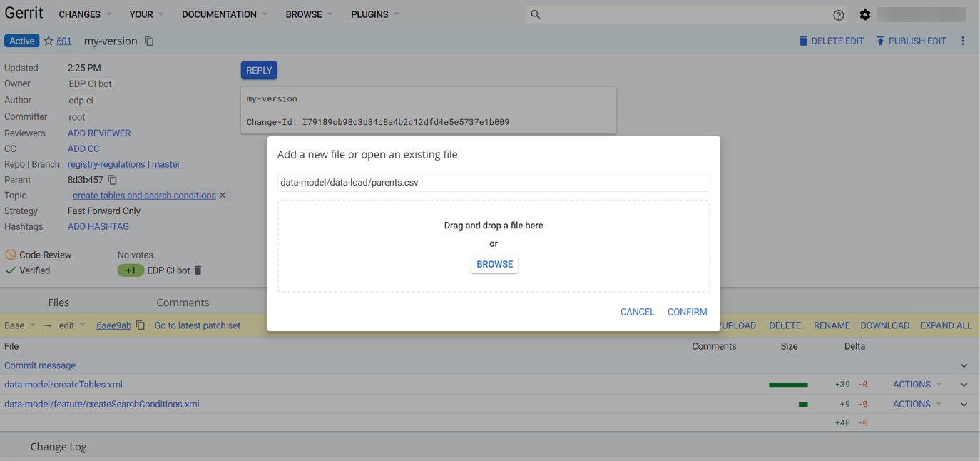Image resolution: width=980 pixels, height=461 pixels.
Task: Click Go to latest patch set
Action: pyautogui.click(x=198, y=325)
